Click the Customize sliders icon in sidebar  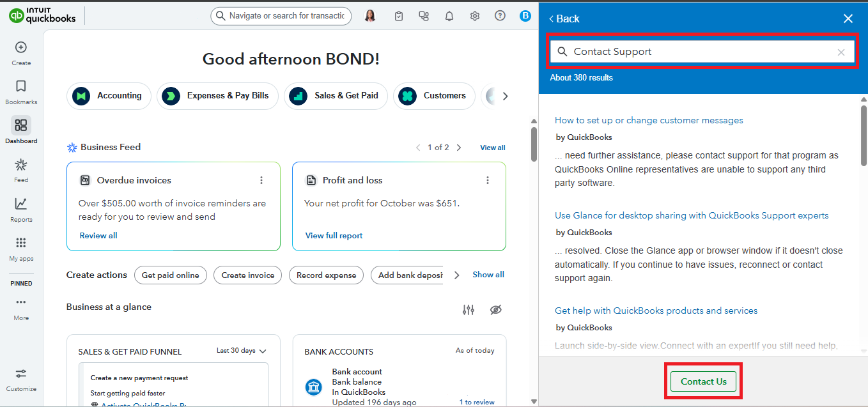click(21, 374)
